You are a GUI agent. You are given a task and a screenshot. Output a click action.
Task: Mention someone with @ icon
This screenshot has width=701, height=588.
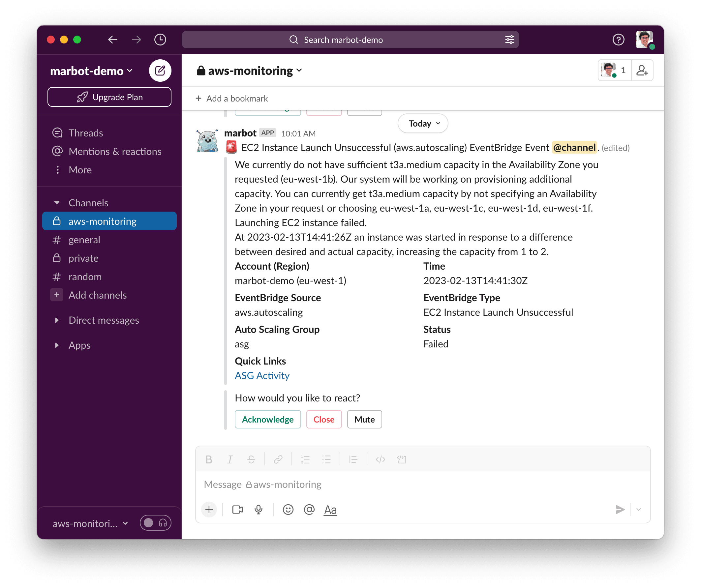pyautogui.click(x=309, y=510)
